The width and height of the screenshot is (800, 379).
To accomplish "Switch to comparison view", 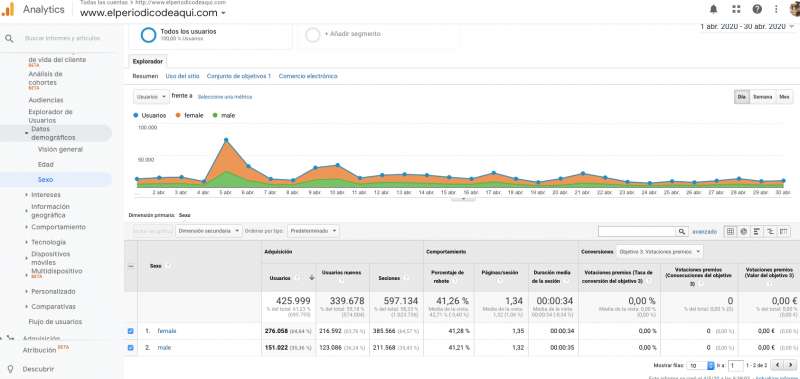I will coord(770,232).
